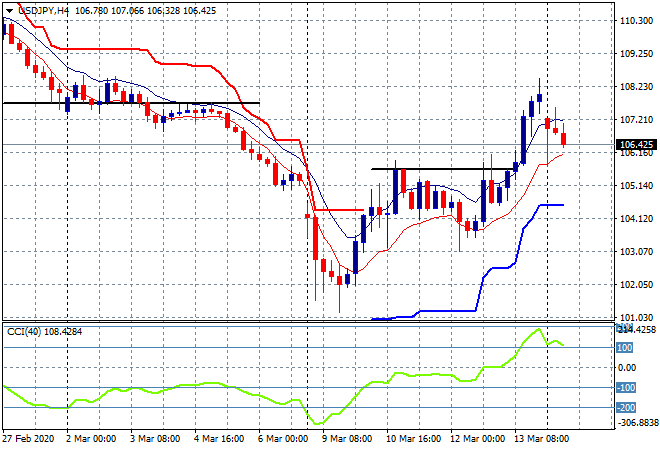Image resolution: width=660 pixels, height=450 pixels.
Task: Select the current price label 106.425
Action: pos(636,145)
